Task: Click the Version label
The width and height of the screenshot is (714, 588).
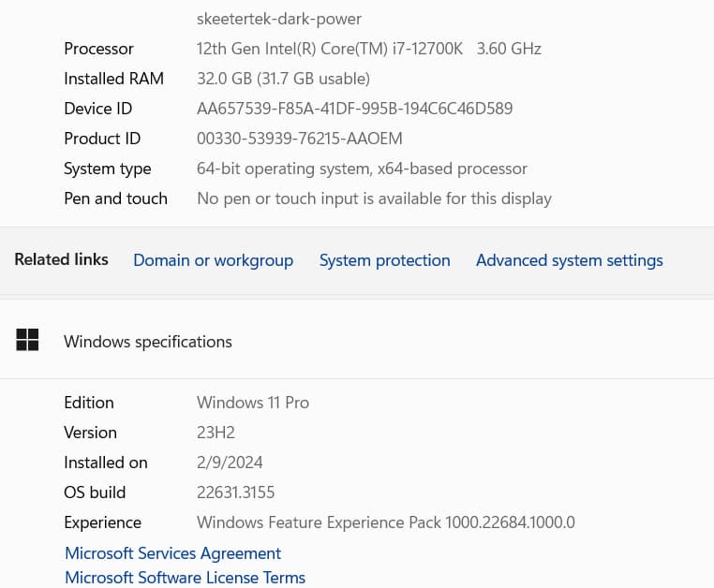Action: [x=91, y=433]
